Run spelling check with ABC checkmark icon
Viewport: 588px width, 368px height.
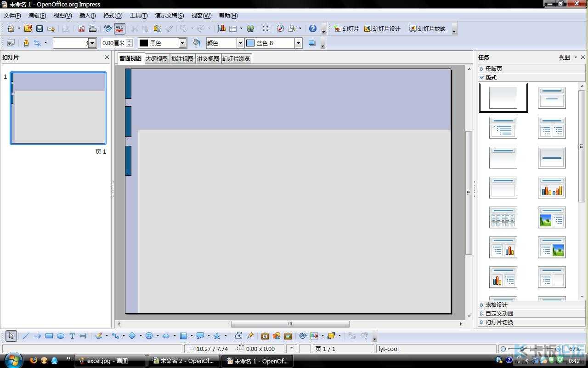tap(108, 29)
